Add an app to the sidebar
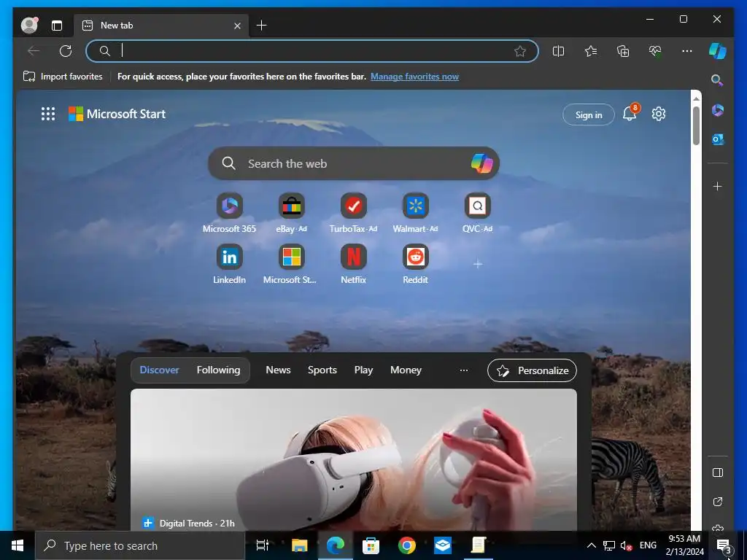 click(718, 186)
